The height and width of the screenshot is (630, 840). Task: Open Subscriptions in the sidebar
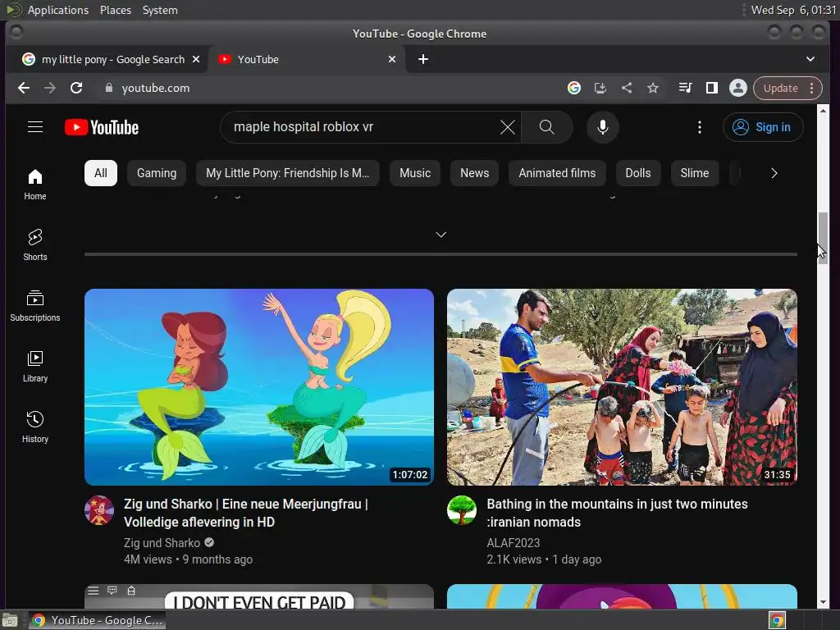click(x=34, y=305)
